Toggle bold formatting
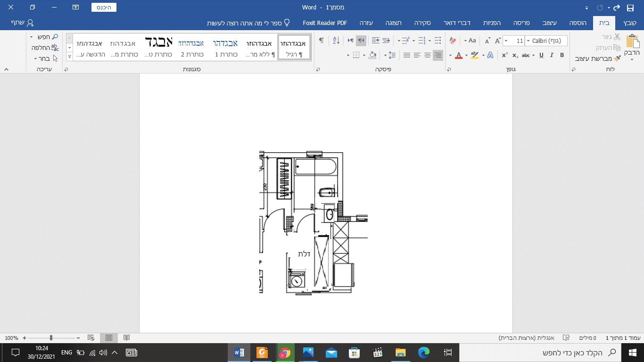 tap(562, 55)
